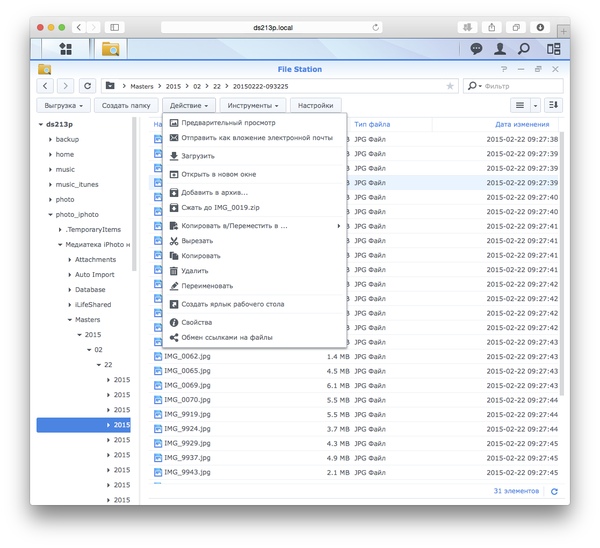
Task: Select Переименовать menu item
Action: (x=254, y=286)
